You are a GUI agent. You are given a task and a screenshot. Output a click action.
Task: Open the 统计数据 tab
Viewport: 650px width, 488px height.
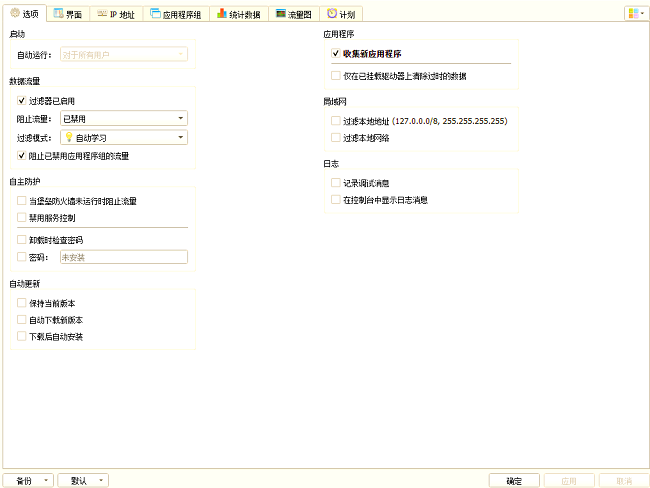click(x=239, y=14)
